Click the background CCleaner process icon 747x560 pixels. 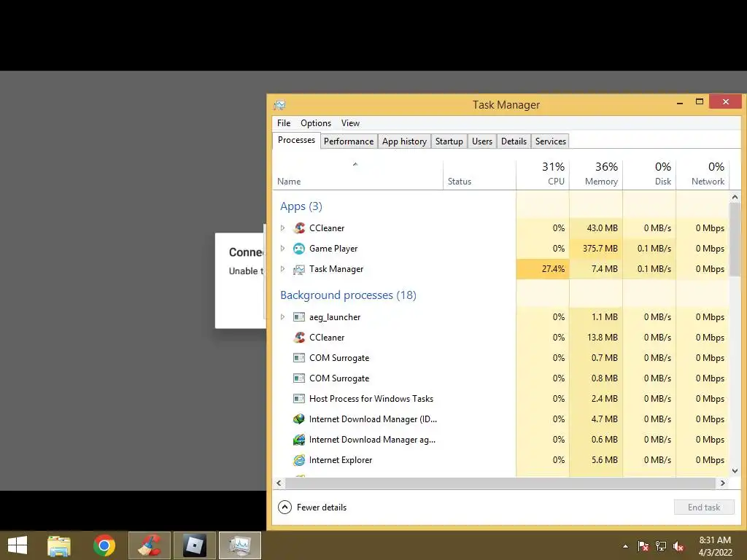click(x=299, y=338)
